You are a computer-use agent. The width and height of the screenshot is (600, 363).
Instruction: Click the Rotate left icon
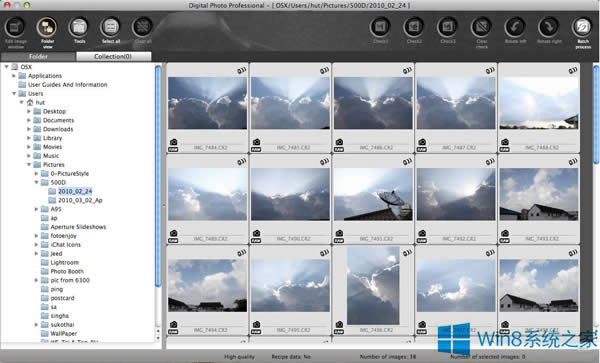(x=515, y=28)
